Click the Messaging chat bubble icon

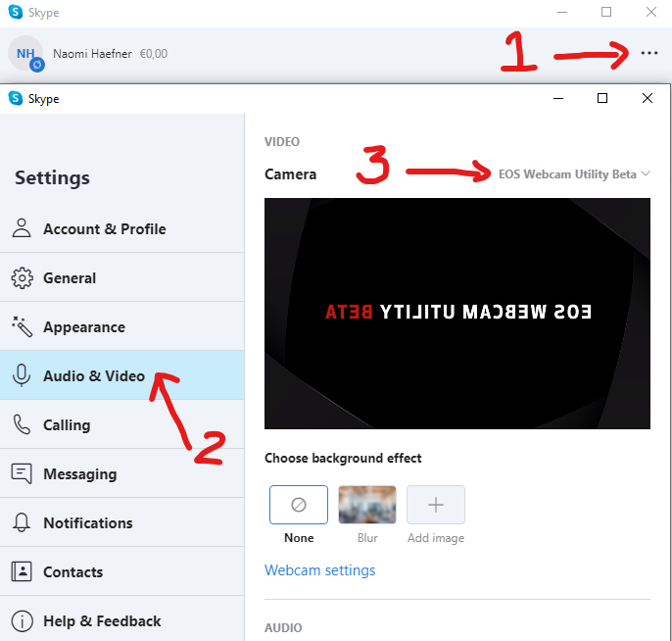[x=22, y=473]
